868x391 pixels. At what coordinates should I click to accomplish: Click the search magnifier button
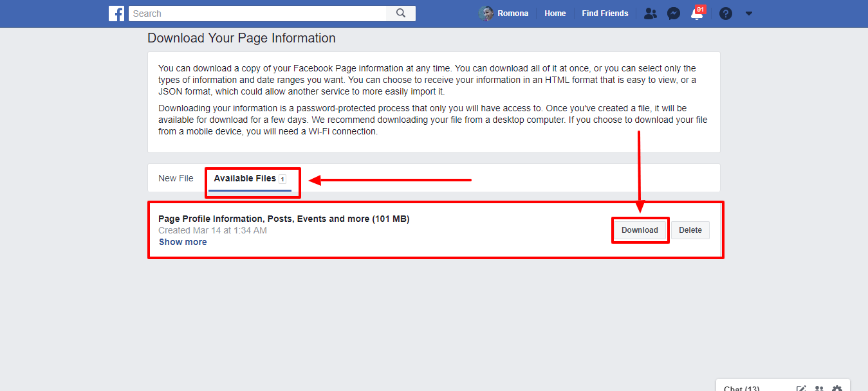pyautogui.click(x=401, y=14)
